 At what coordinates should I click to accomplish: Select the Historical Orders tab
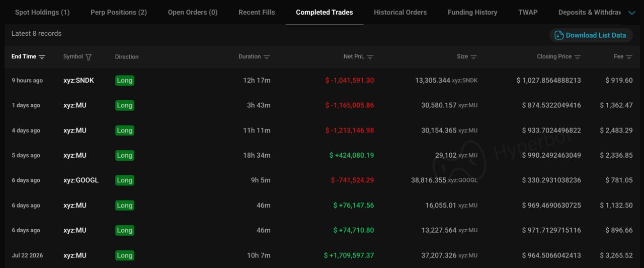pyautogui.click(x=400, y=12)
